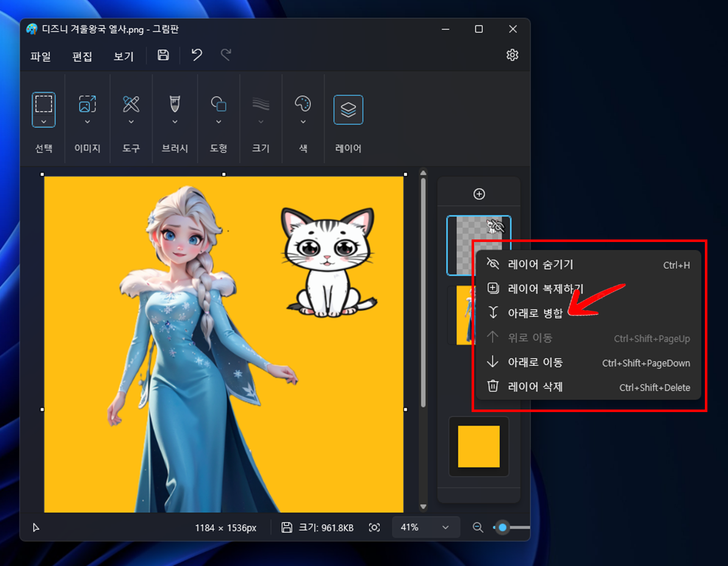Image resolution: width=728 pixels, height=566 pixels.
Task: Expand the Size dropdown chevron
Action: tap(260, 122)
